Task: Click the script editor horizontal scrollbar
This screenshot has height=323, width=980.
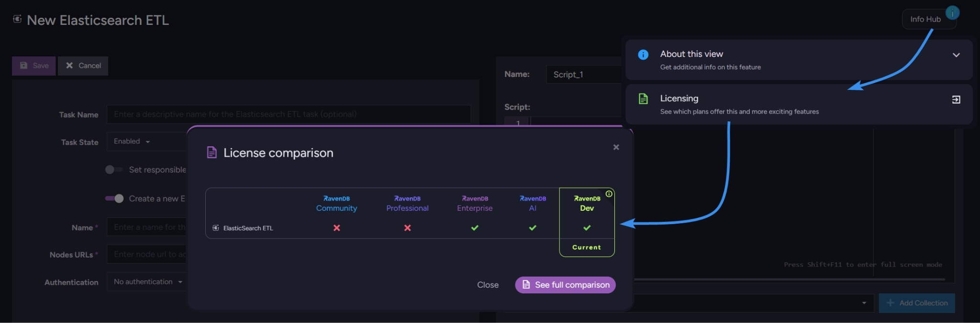Action: [x=789, y=279]
